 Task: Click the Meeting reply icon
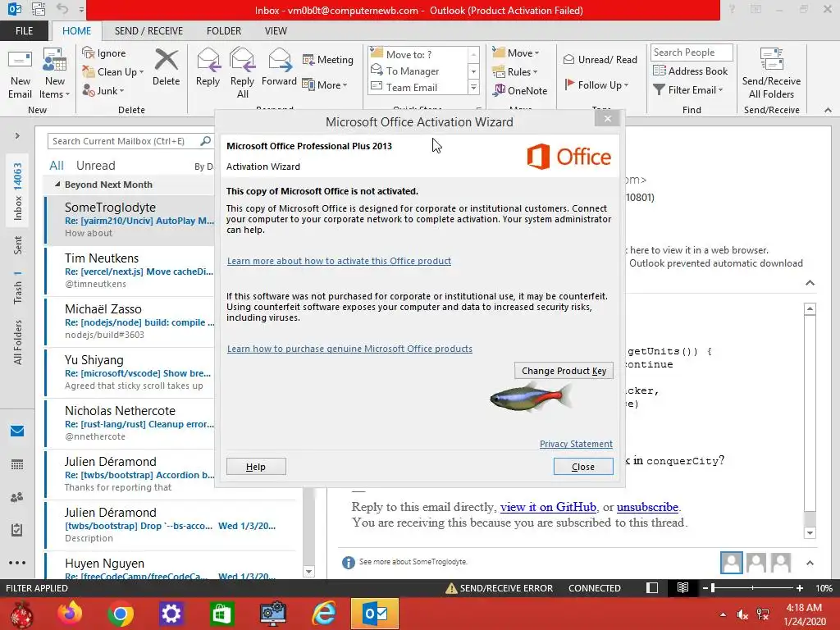[x=308, y=59]
